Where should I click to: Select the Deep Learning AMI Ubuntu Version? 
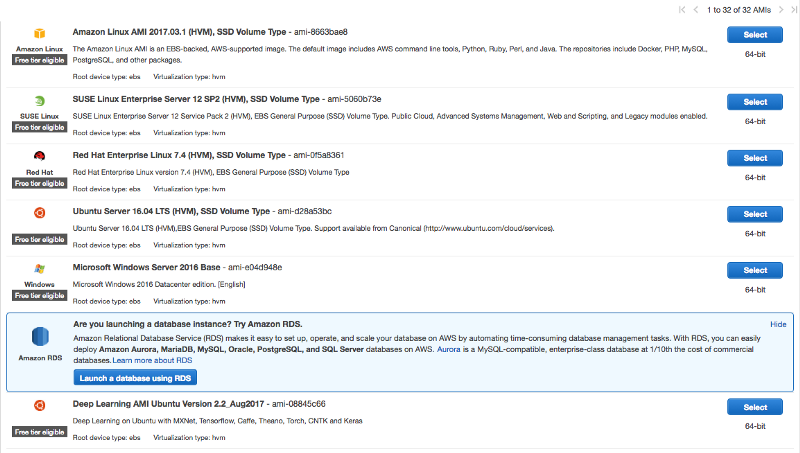755,407
